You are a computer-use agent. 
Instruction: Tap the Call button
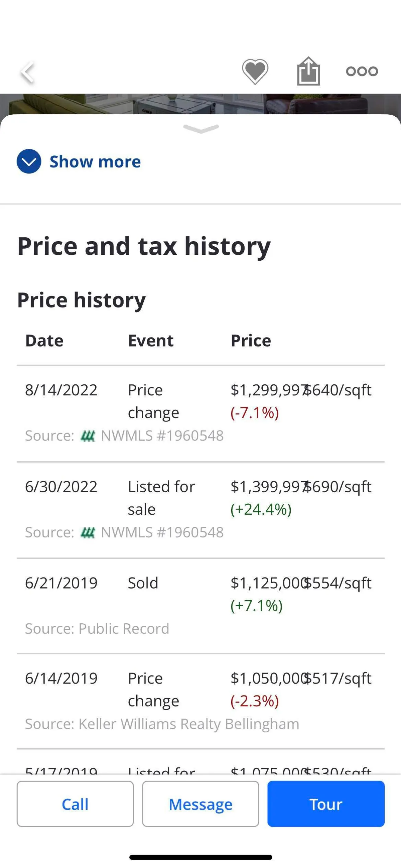pos(75,804)
